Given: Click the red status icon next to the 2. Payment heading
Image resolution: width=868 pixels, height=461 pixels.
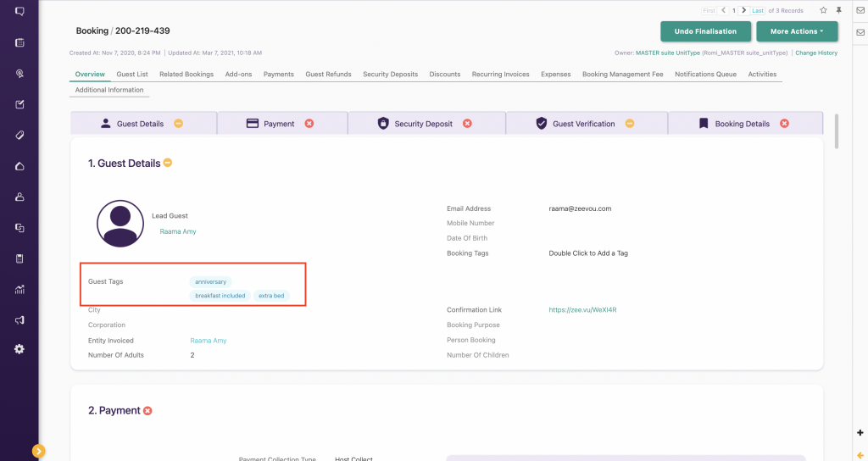Looking at the screenshot, I should tap(147, 411).
